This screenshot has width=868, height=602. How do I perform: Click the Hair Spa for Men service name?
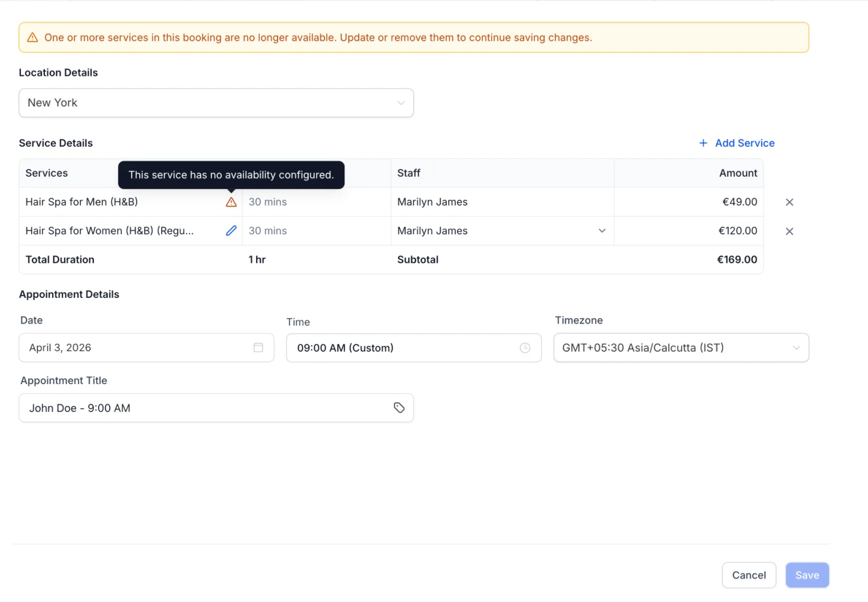pos(81,202)
